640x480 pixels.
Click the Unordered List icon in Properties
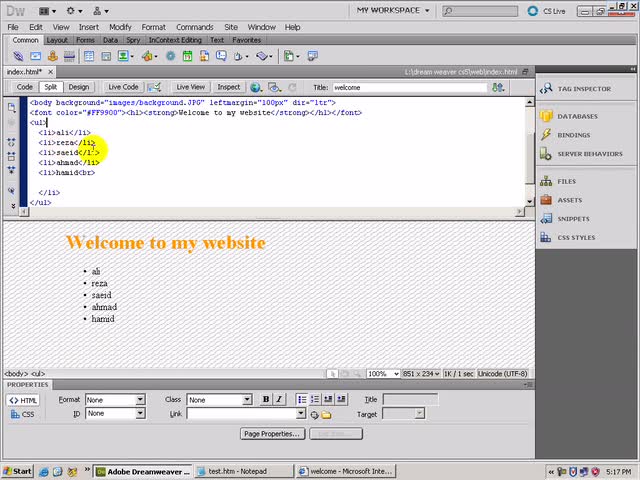pos(302,399)
